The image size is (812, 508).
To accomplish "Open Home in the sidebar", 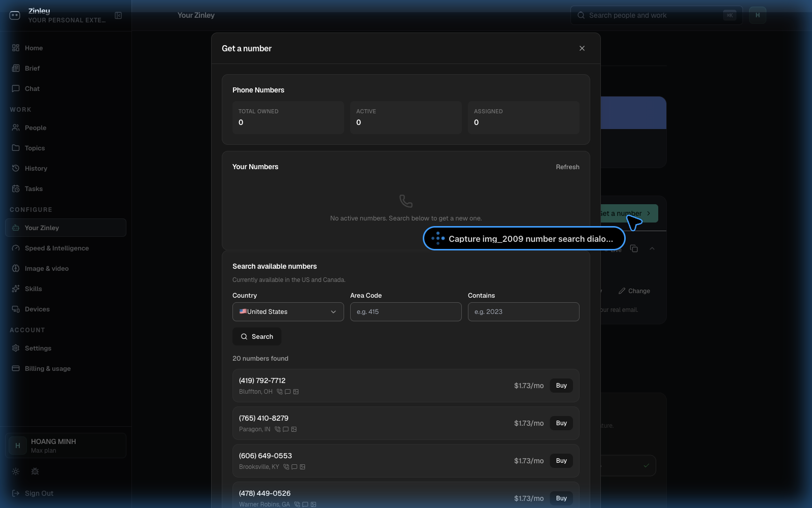I will (65, 48).
